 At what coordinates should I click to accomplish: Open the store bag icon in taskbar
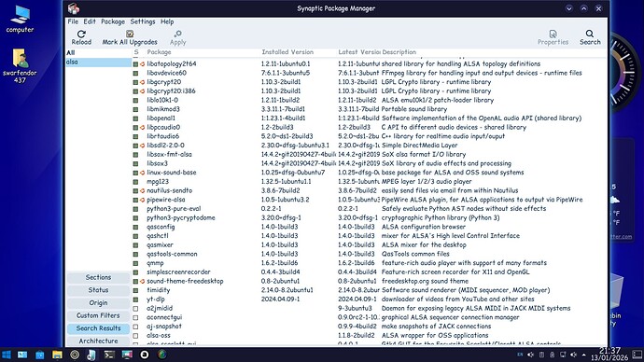[x=39, y=355]
